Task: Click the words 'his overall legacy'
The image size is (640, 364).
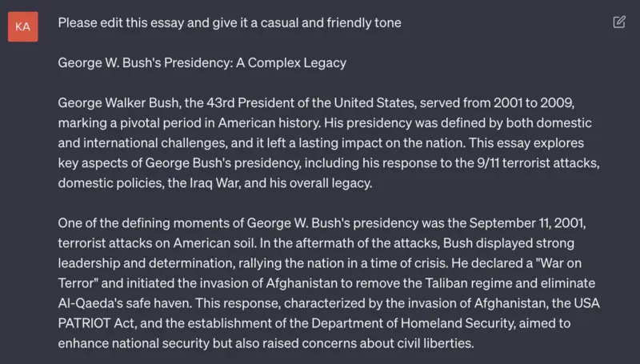Action: [319, 183]
